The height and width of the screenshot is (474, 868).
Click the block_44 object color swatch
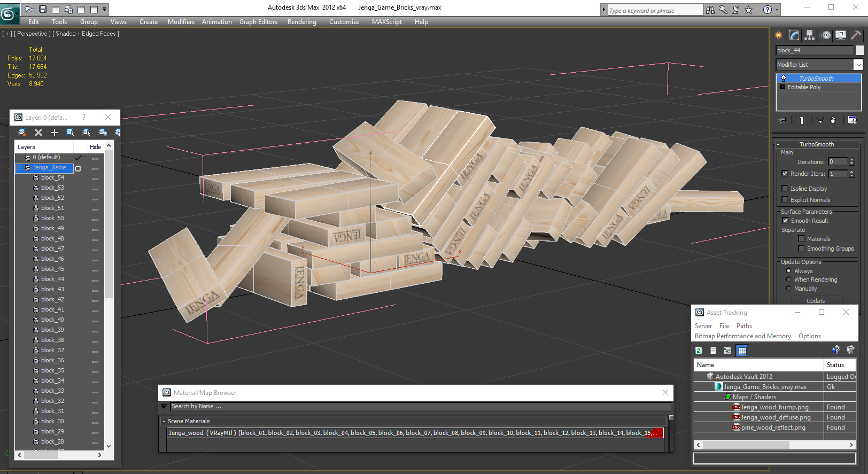(x=860, y=50)
